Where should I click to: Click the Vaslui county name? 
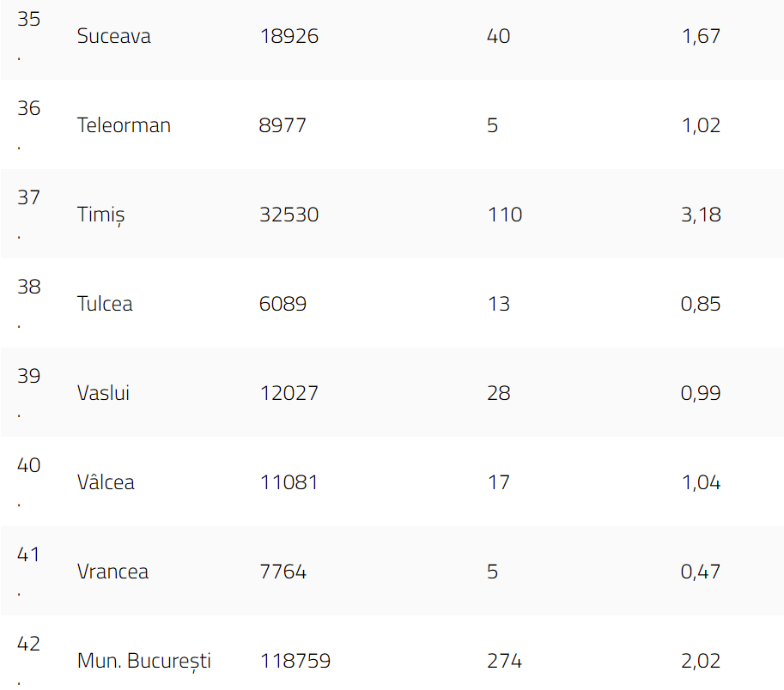point(103,394)
